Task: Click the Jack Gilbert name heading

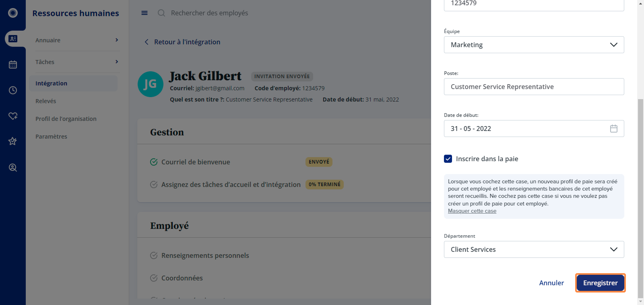Action: coord(205,76)
